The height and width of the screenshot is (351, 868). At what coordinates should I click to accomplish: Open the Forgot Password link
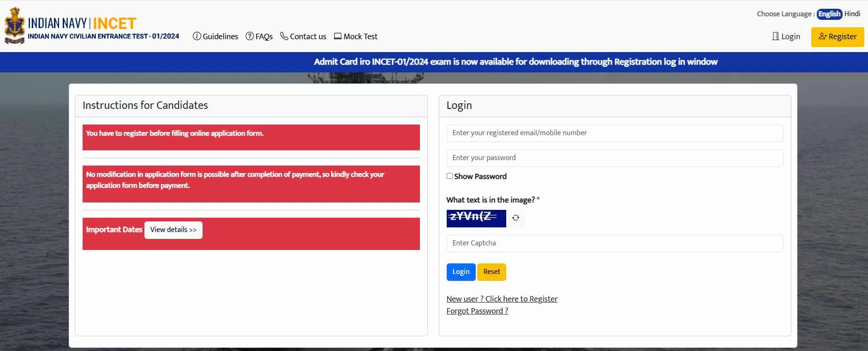tap(477, 311)
